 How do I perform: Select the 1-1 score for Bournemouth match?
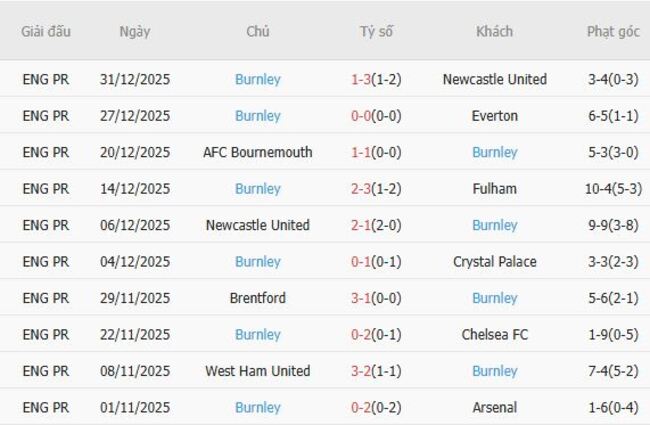click(x=362, y=152)
